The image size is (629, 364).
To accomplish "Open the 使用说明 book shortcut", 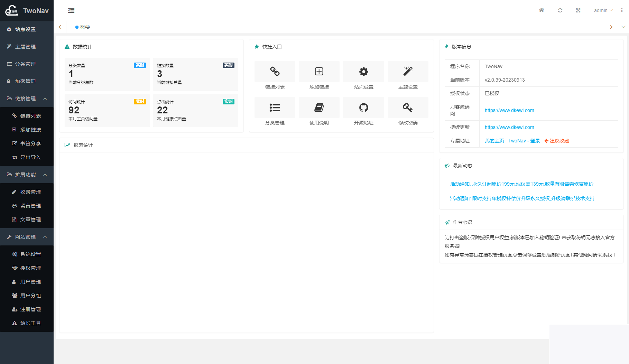I will coord(319,108).
